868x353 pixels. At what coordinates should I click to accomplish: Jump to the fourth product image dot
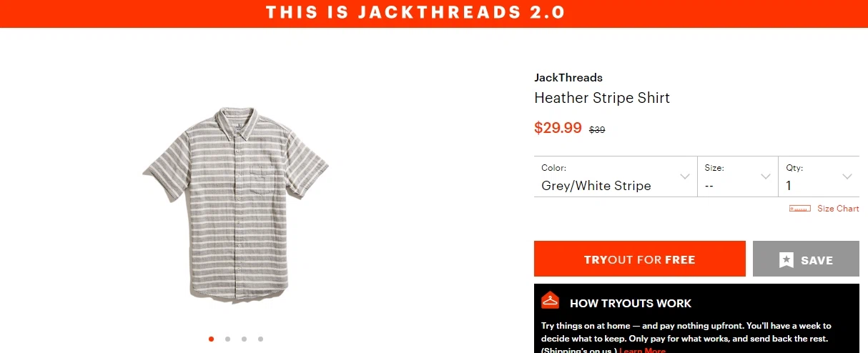(260, 339)
